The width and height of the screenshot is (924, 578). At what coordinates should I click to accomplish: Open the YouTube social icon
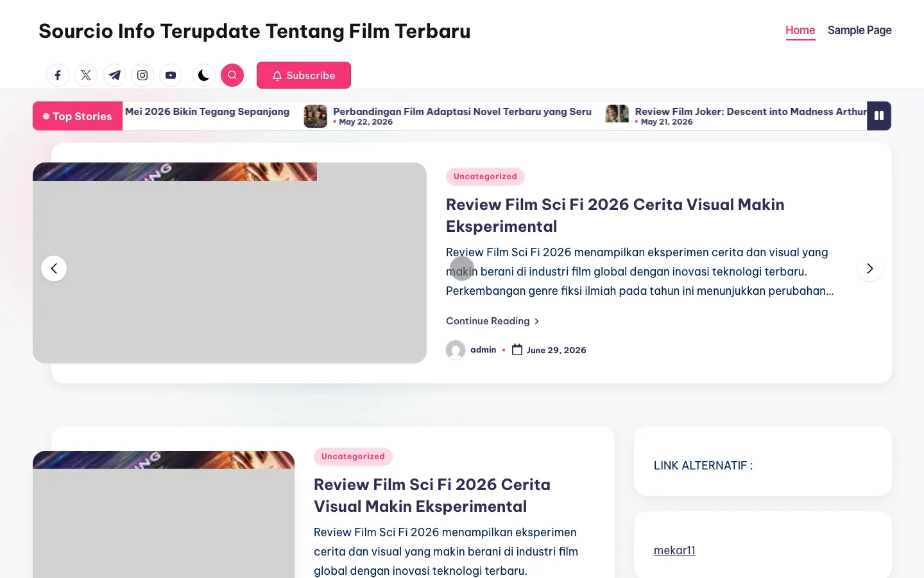point(171,75)
